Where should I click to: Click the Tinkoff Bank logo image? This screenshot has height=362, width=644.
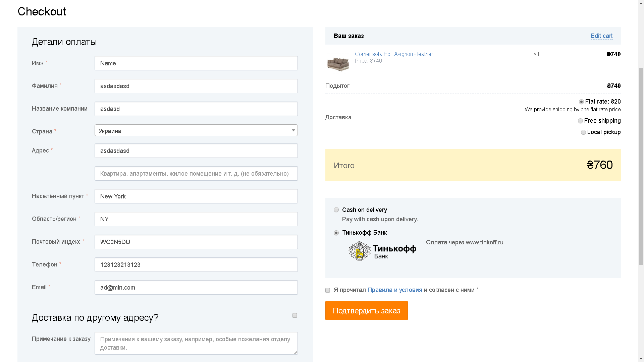click(382, 251)
